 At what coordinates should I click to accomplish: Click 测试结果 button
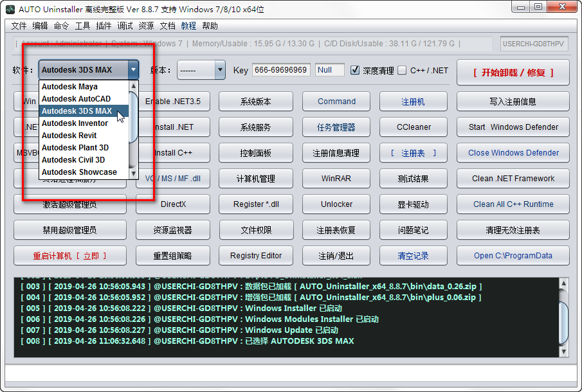coord(413,179)
